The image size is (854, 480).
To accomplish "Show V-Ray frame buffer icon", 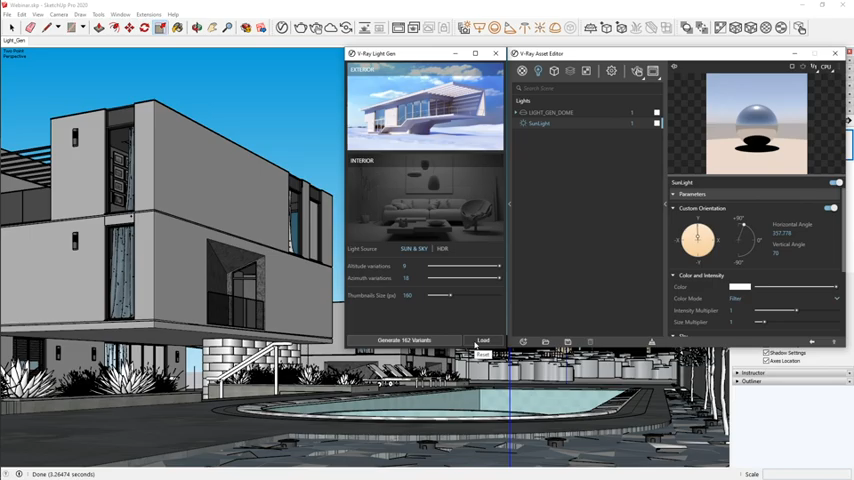I will (398, 27).
